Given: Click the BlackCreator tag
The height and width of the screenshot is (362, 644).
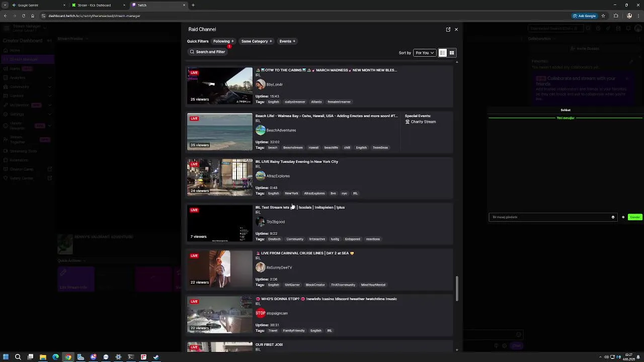Looking at the screenshot, I should (315, 285).
